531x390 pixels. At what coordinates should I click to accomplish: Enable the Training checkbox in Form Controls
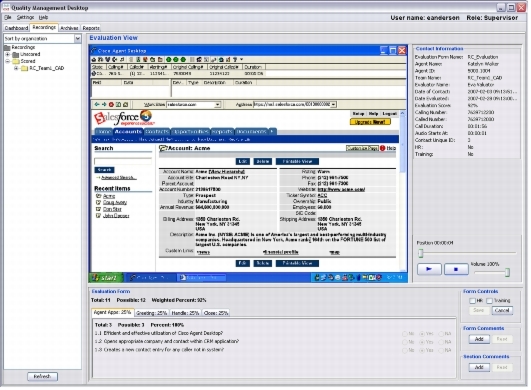coord(489,301)
